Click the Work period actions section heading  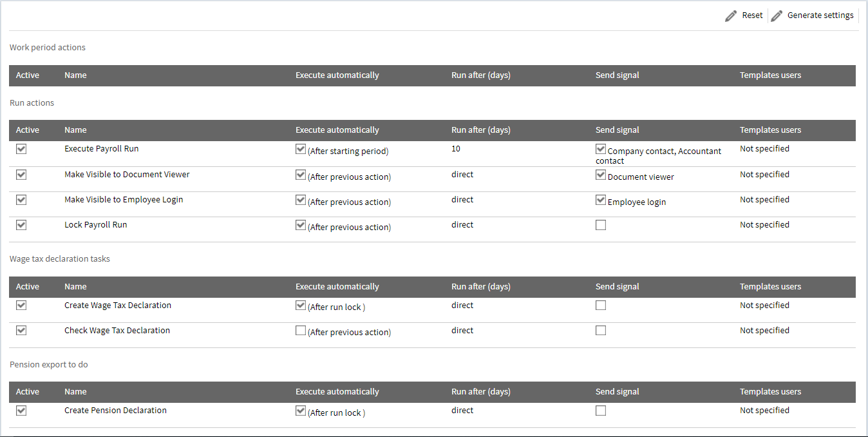pos(48,48)
